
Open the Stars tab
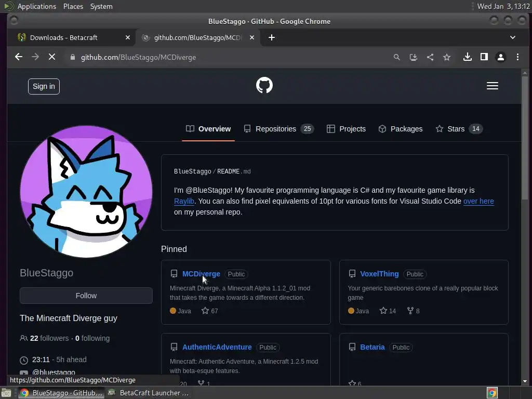coord(459,129)
